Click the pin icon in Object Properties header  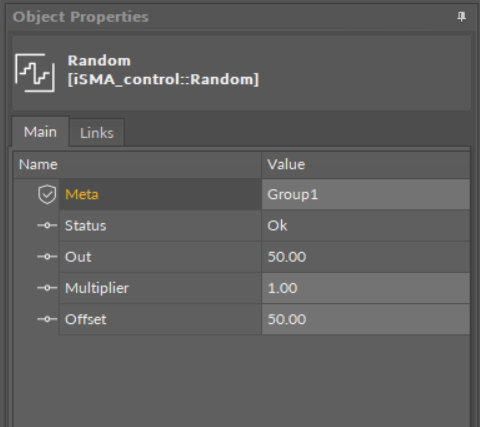(461, 17)
